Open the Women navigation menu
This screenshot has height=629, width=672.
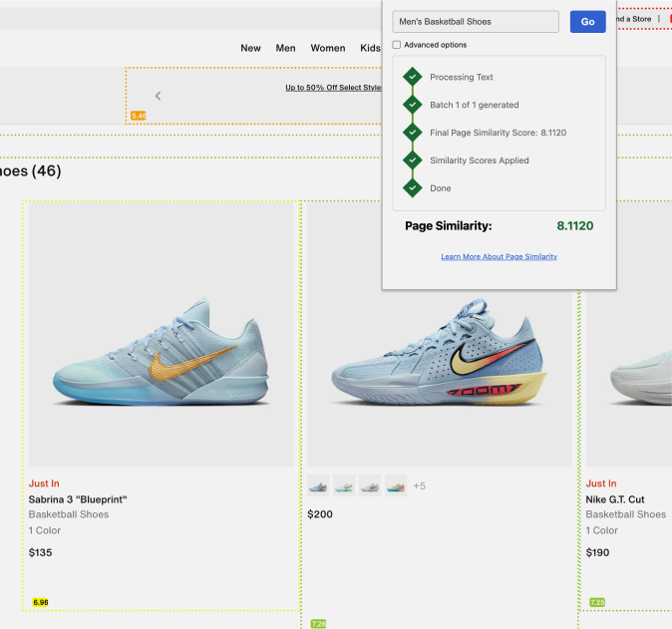(328, 48)
